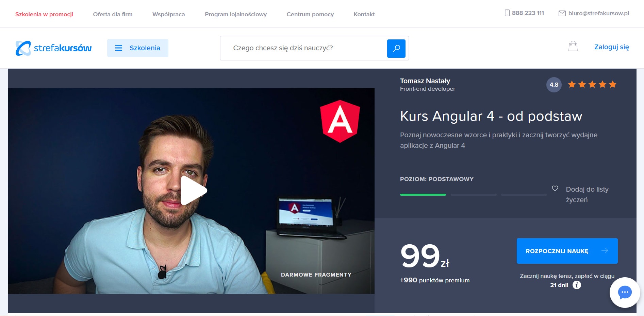Click the course title Kurs Angular 4

click(491, 116)
